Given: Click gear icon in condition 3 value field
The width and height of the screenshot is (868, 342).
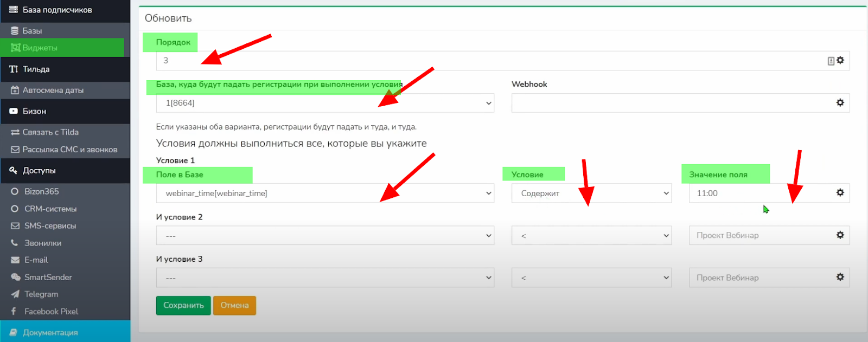Looking at the screenshot, I should click(x=840, y=277).
